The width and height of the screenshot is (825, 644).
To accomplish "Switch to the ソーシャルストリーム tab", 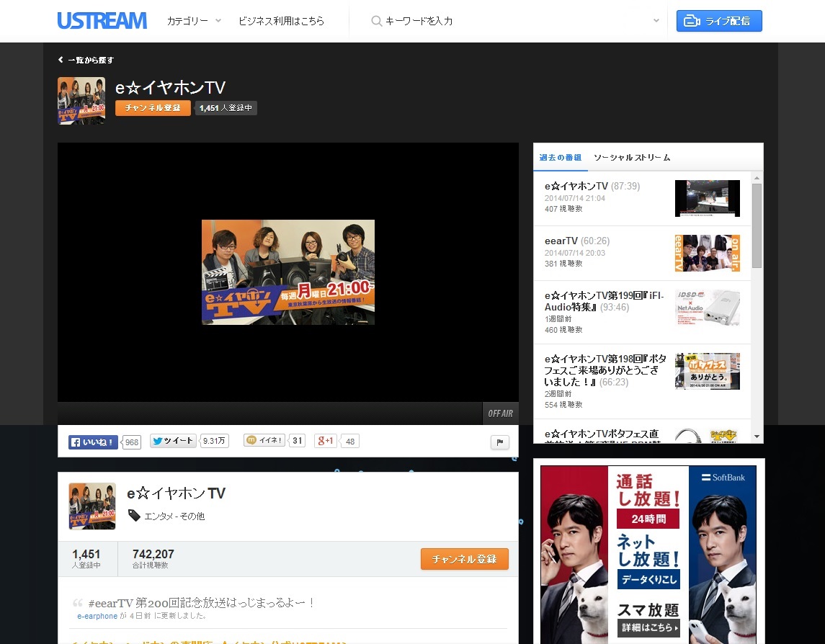I will tap(632, 157).
